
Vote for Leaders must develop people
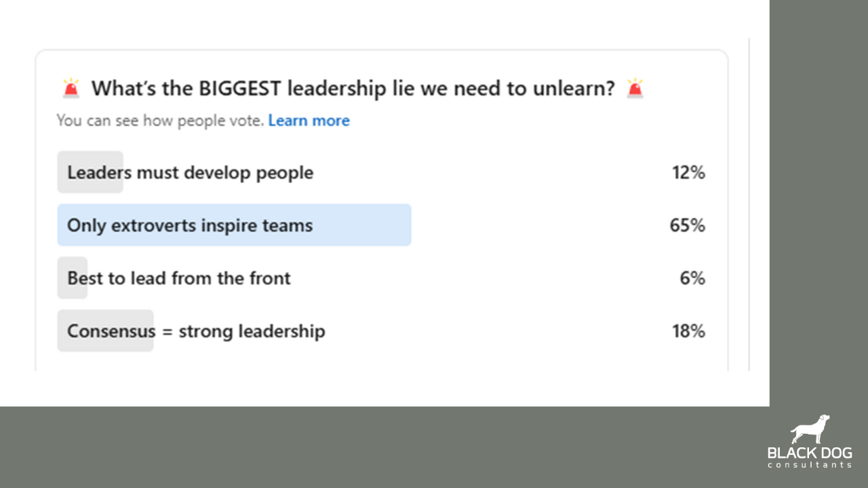click(190, 173)
